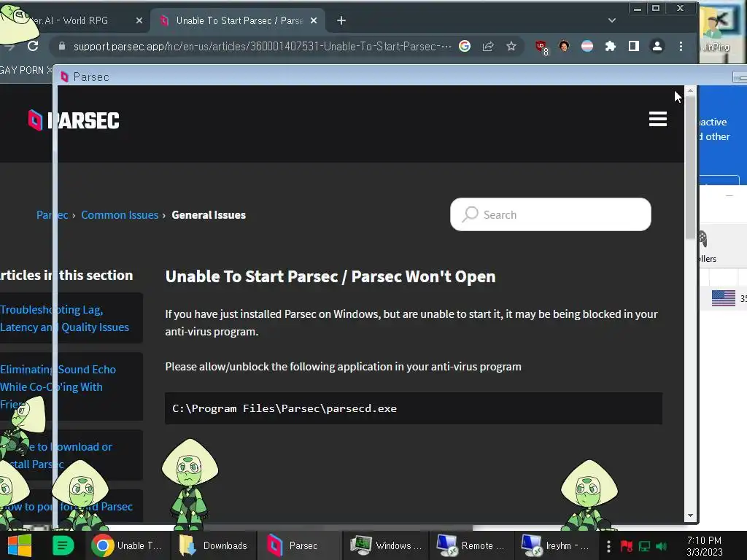The width and height of the screenshot is (747, 560).
Task: Select the Unable To Start Parsec tab
Action: [x=239, y=20]
